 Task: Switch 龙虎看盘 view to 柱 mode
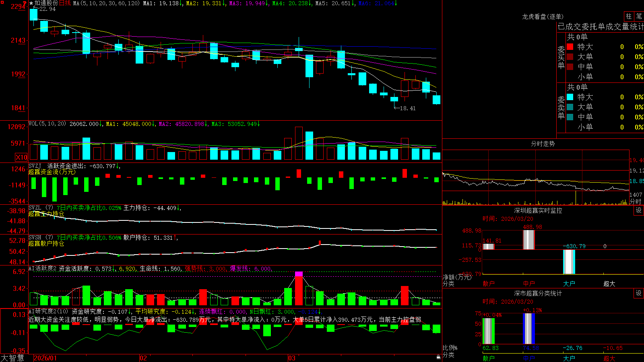coord(629,16)
